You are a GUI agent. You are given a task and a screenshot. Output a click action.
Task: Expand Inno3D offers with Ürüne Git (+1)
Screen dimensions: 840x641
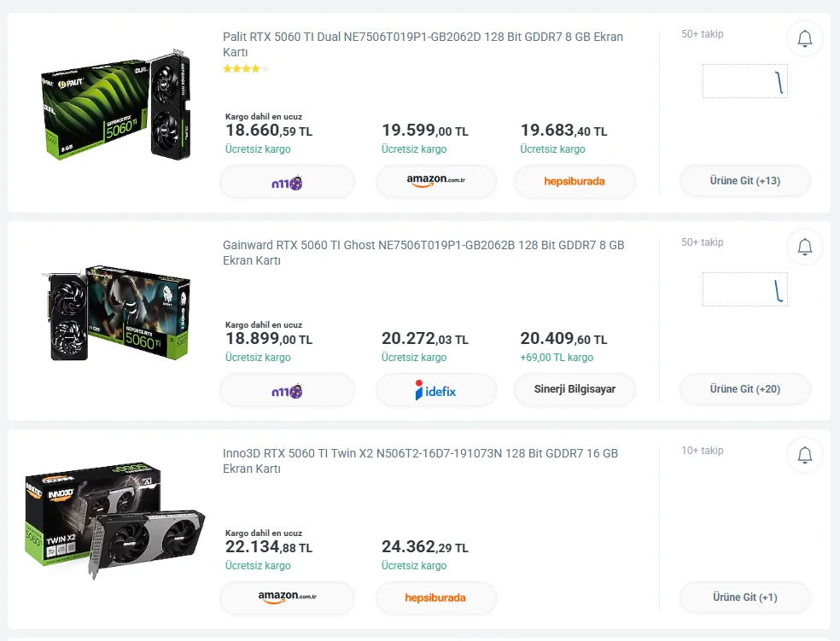click(x=744, y=597)
